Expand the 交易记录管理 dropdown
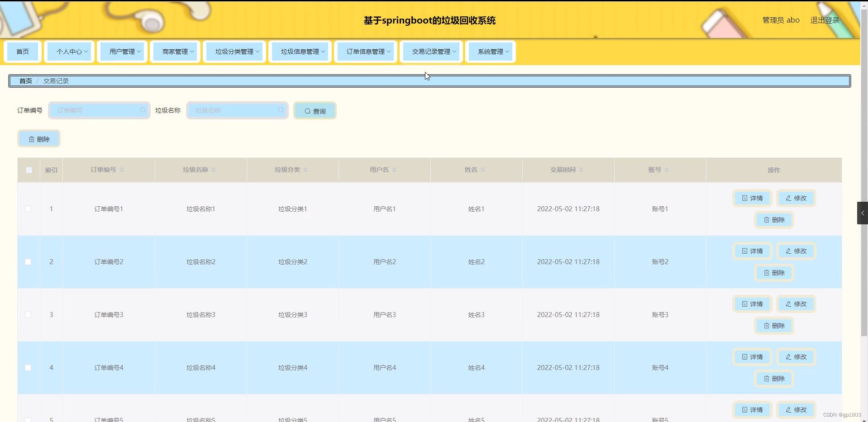Viewport: 868px width, 422px height. tap(431, 51)
